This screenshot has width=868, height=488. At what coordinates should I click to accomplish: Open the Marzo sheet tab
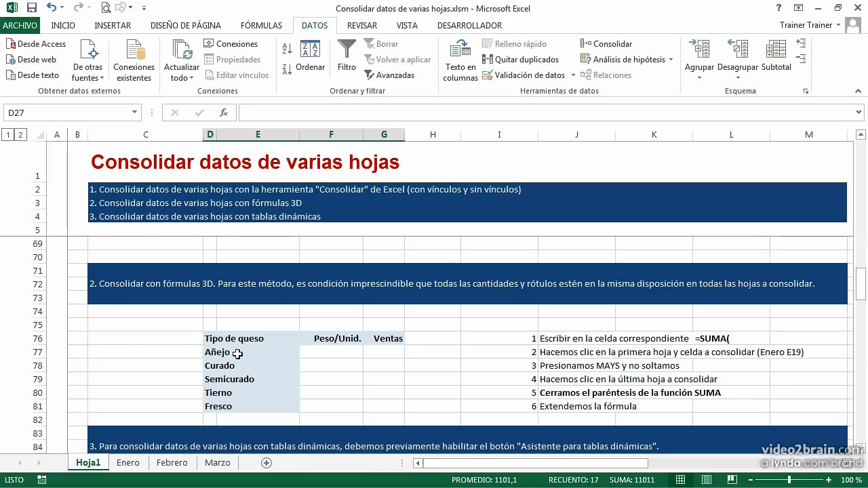tap(217, 463)
